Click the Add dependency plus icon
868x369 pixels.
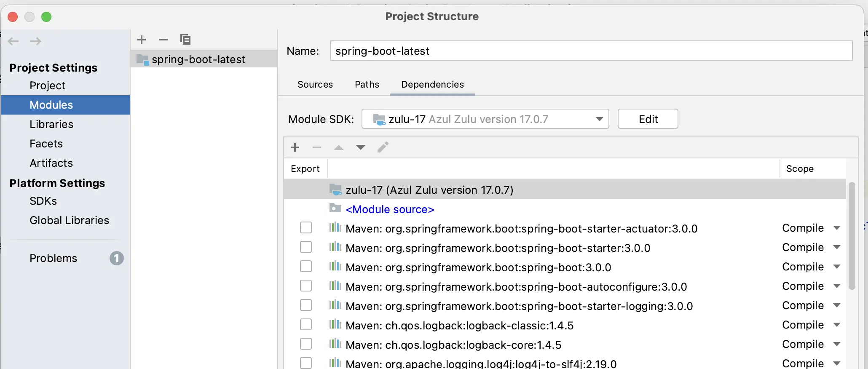coord(295,147)
